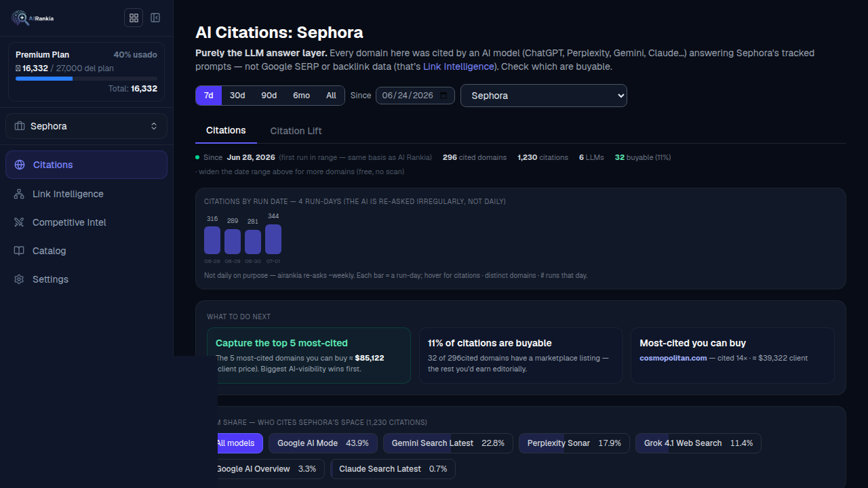The height and width of the screenshot is (488, 868).
Task: Switch to the Citation Lift tab
Action: pos(296,131)
